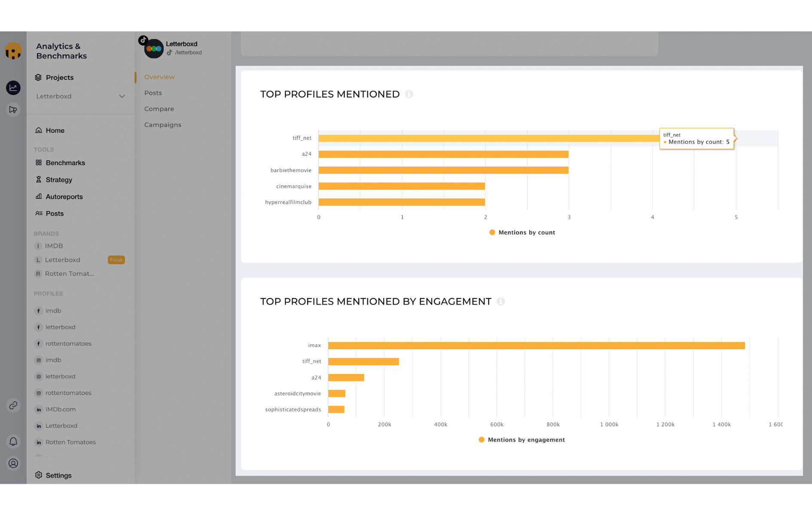Click the Focus badge on Letterboxd brand
Viewport: 812px width, 516px height.
click(x=116, y=260)
